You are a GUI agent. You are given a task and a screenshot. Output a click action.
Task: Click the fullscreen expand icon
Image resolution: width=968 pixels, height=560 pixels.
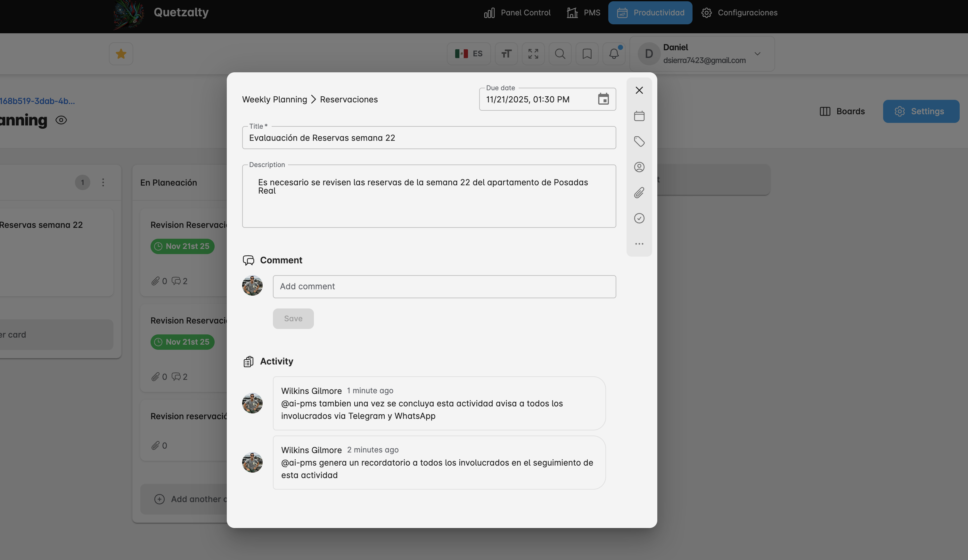[533, 54]
